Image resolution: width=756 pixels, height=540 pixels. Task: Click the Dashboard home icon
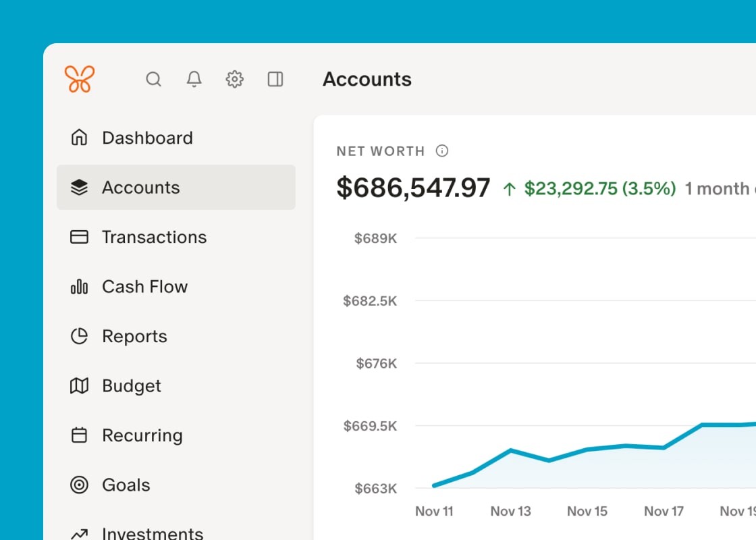pos(79,138)
